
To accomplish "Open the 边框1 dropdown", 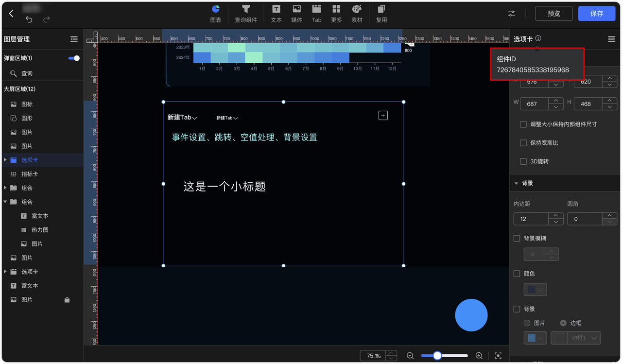I will click(585, 338).
